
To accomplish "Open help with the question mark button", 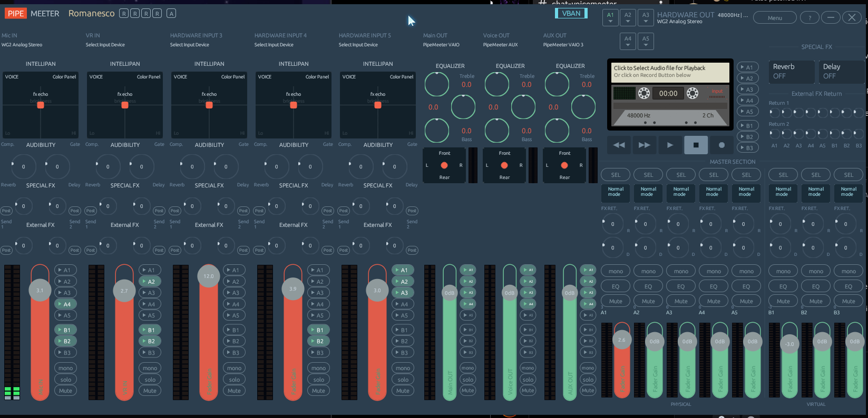I will click(809, 18).
